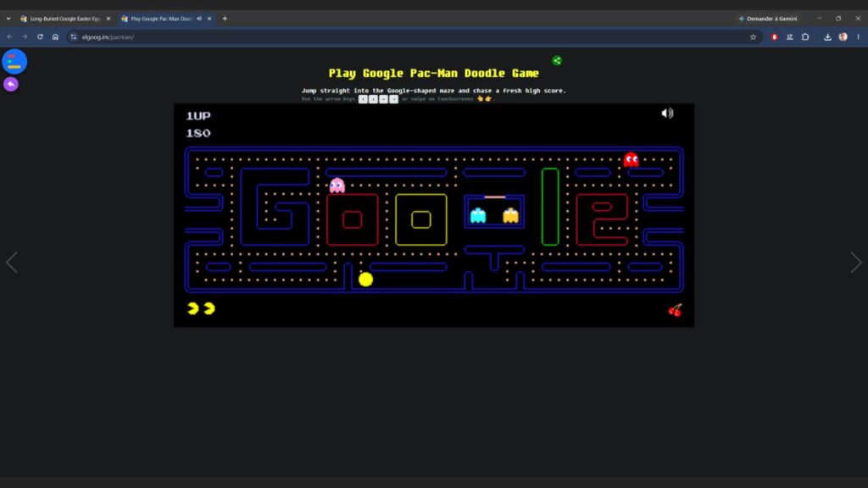This screenshot has height=488, width=868.
Task: Click the 'Play Google Pac-Man Doodle Game' heading
Action: point(433,73)
